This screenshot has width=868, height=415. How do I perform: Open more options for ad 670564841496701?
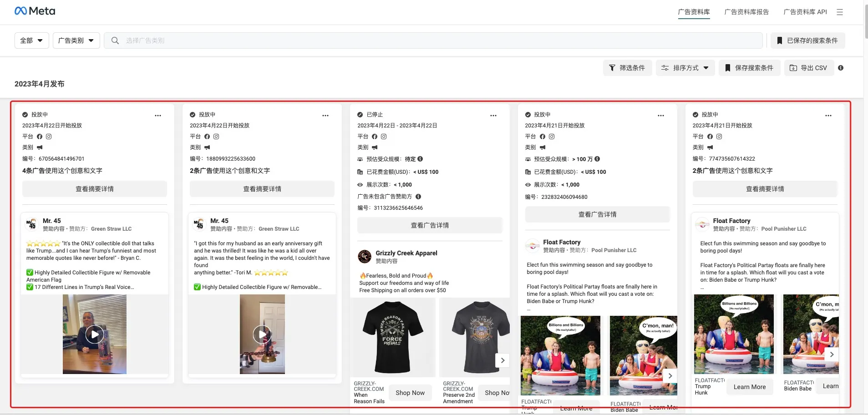(x=158, y=116)
